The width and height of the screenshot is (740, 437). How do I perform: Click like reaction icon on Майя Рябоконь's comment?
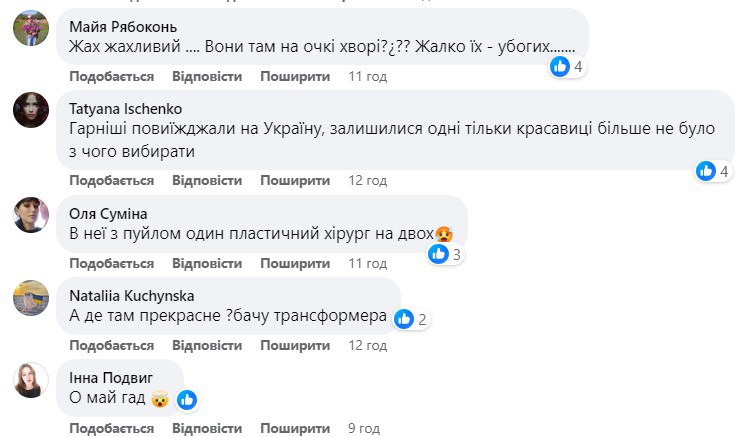tap(560, 67)
